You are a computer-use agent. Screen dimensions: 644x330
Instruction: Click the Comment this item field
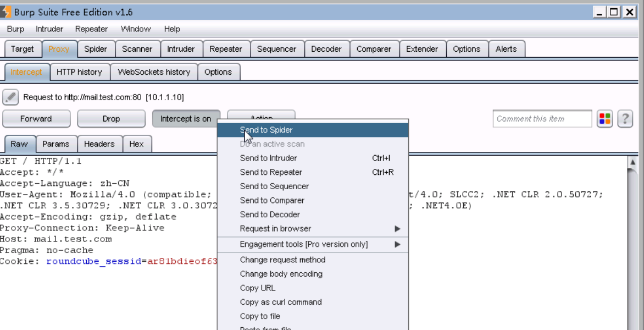pyautogui.click(x=542, y=119)
